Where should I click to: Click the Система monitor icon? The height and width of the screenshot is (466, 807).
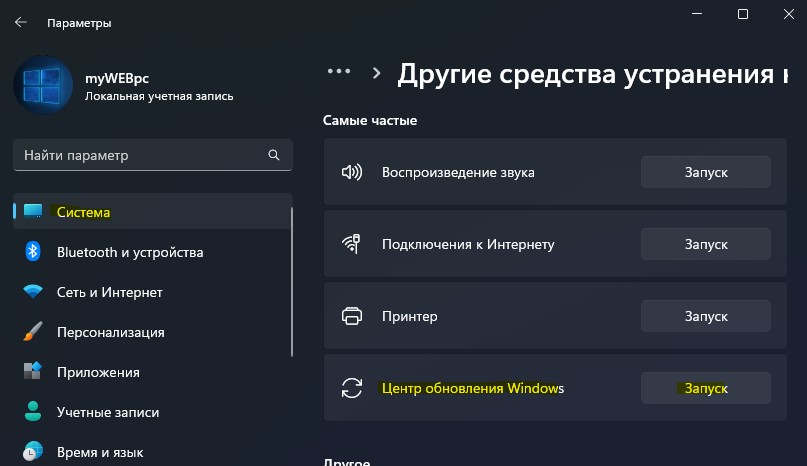33,211
